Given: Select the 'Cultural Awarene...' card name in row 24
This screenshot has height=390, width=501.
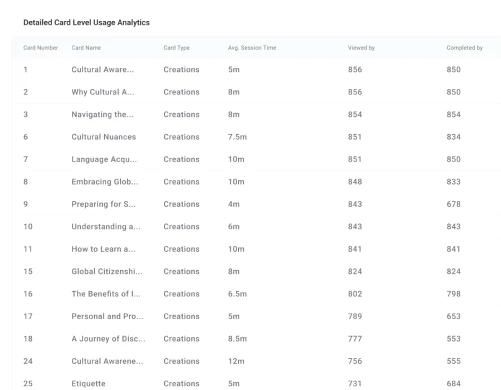Looking at the screenshot, I should click(107, 361).
